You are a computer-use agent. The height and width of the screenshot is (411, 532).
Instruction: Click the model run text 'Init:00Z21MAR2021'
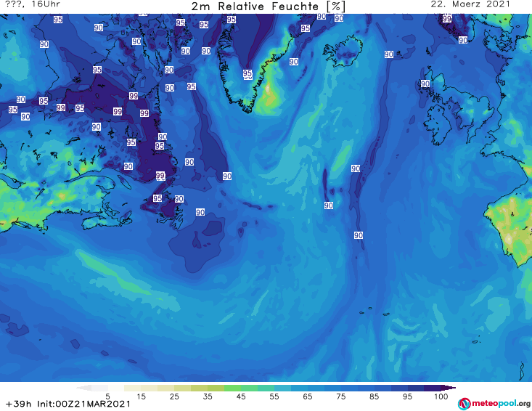click(83, 404)
